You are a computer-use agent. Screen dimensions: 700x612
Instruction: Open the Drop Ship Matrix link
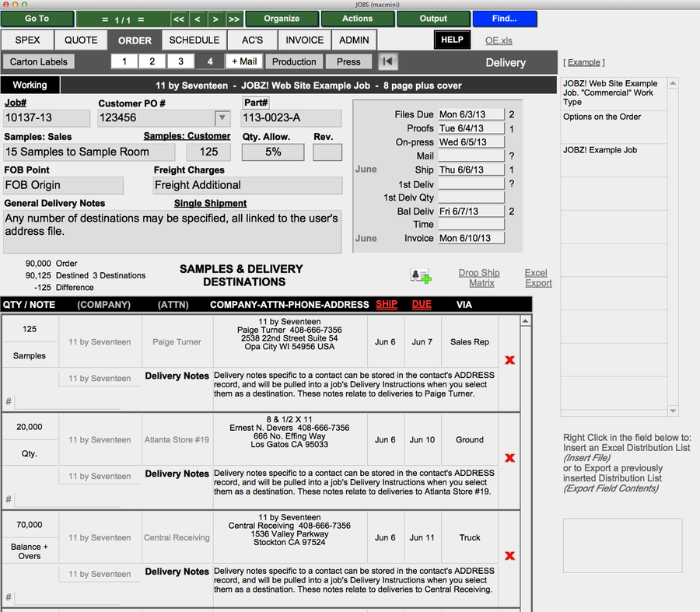tap(480, 278)
